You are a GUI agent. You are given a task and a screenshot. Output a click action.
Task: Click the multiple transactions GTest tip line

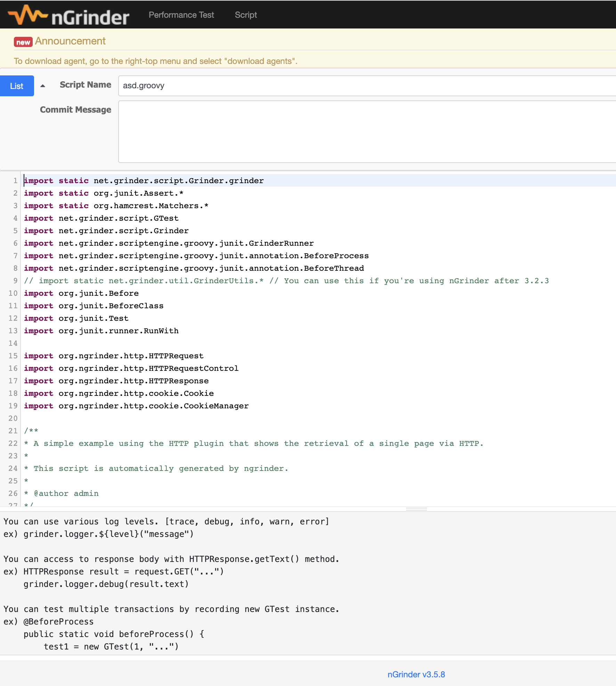[x=171, y=609]
